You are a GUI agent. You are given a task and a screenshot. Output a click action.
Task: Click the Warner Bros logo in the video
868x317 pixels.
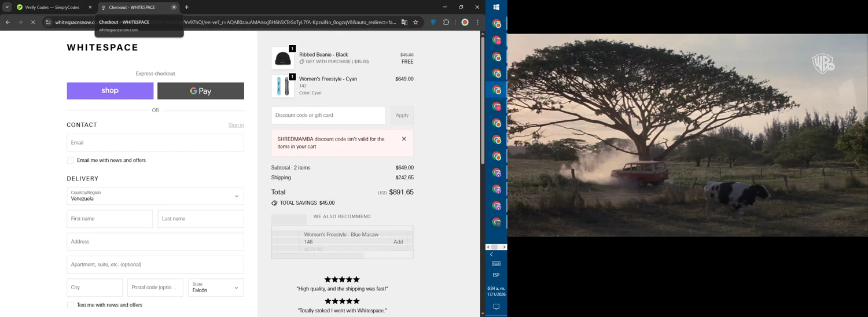pos(823,63)
